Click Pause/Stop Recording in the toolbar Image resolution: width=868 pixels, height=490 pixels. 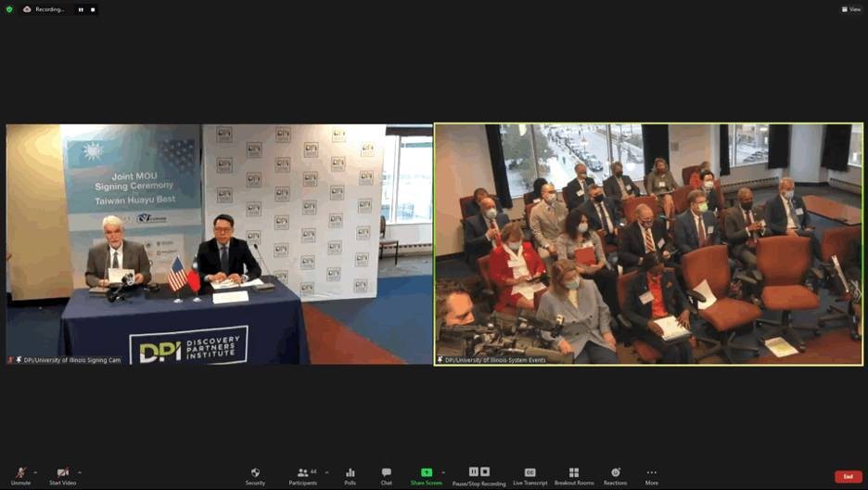[x=479, y=475]
